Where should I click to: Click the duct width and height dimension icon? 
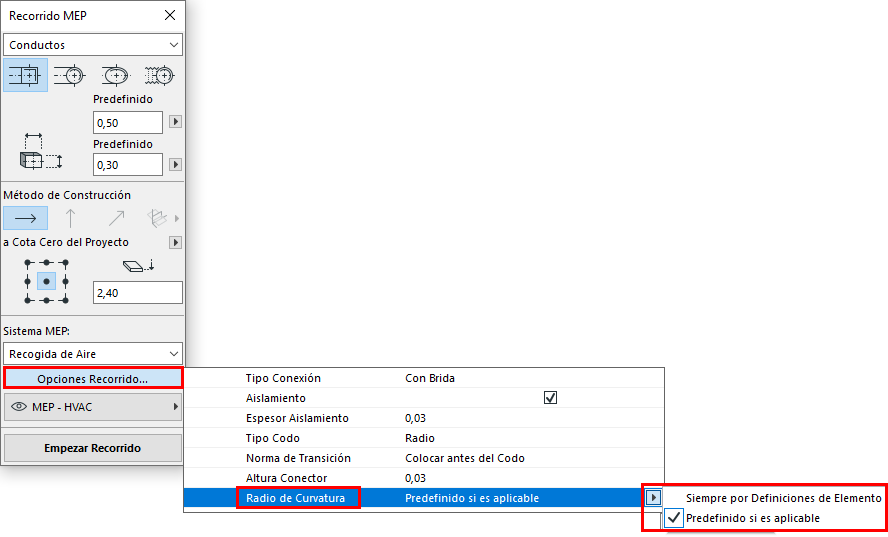[41, 152]
